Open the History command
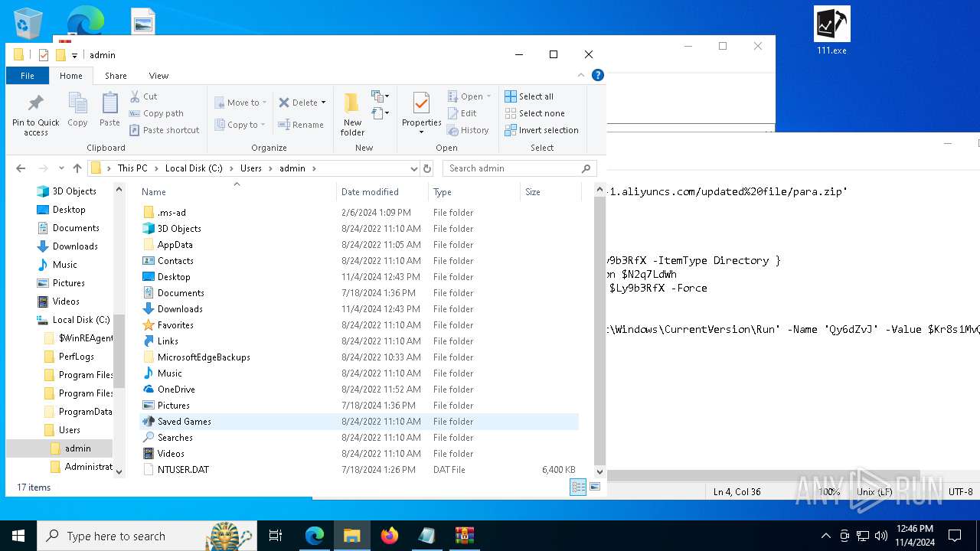 (x=468, y=130)
